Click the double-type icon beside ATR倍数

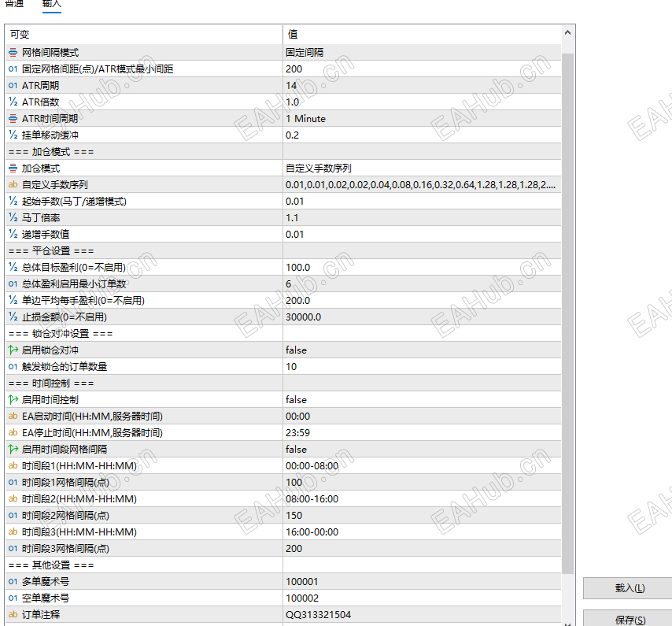point(13,102)
